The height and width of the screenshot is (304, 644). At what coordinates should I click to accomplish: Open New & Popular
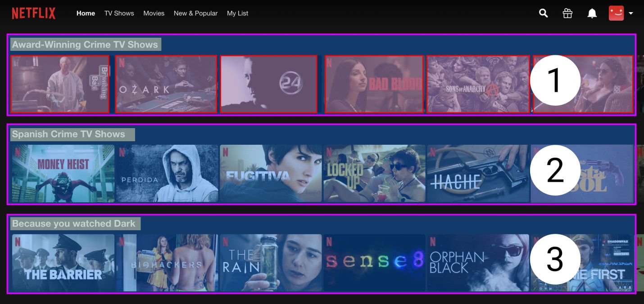click(x=195, y=13)
